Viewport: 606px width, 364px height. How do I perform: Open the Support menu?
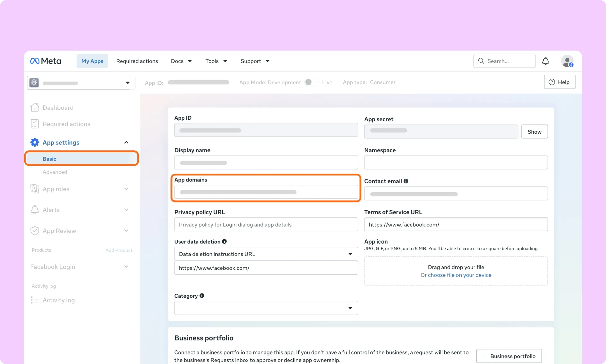[x=255, y=61]
